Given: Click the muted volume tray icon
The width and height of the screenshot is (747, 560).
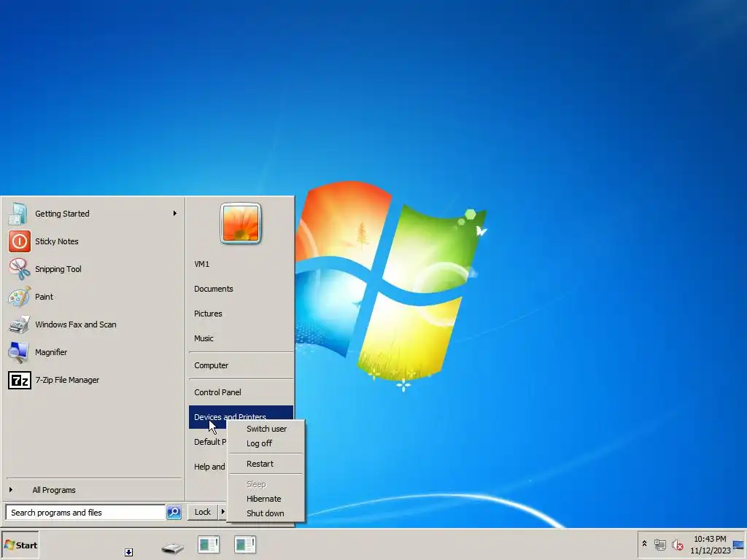Looking at the screenshot, I should coord(678,544).
